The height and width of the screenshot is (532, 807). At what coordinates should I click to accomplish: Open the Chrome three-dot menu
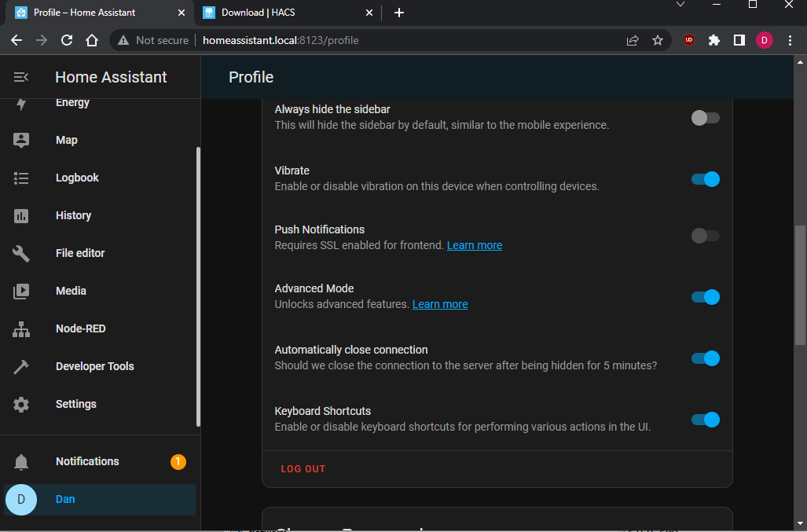coord(790,40)
